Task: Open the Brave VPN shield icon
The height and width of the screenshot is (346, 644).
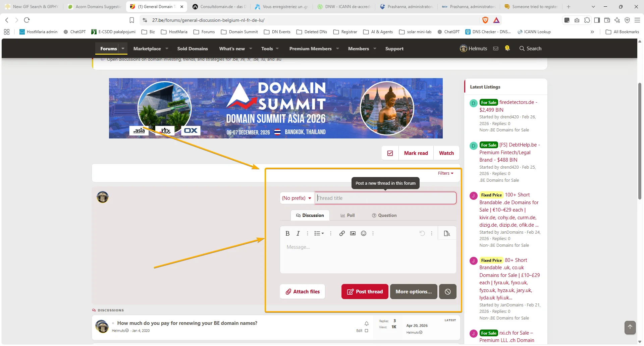Action: [x=627, y=20]
